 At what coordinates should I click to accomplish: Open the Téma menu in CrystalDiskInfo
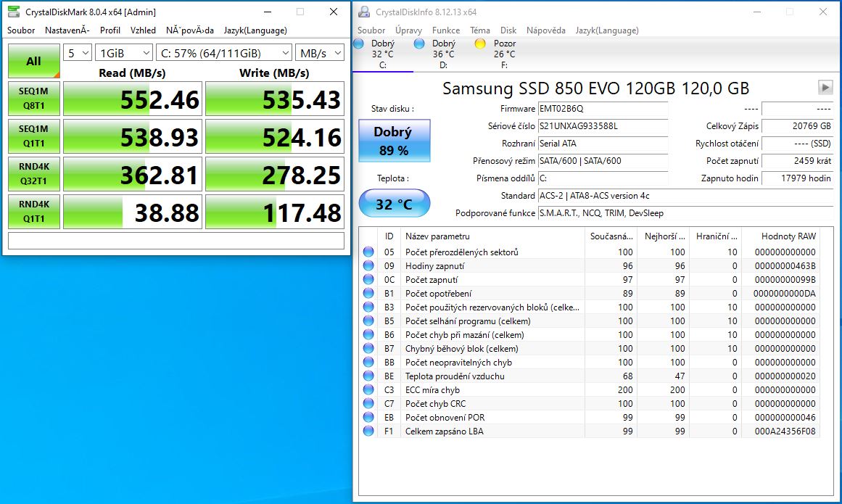(x=479, y=30)
